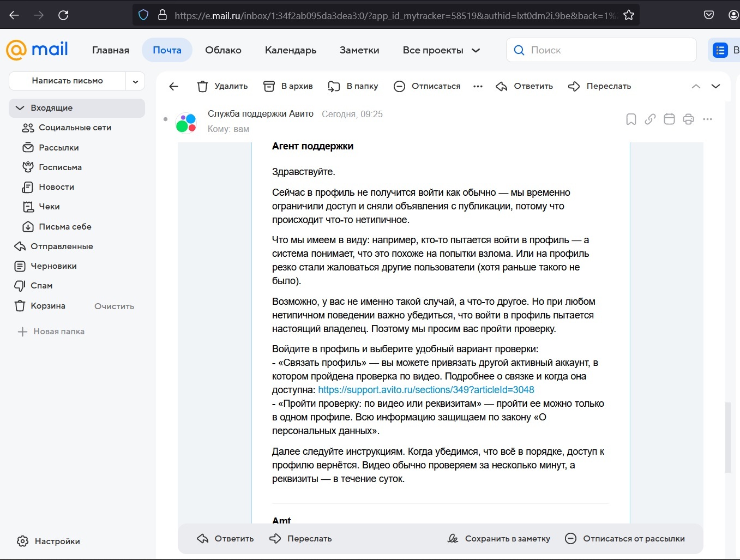Delete message using Удалить
The height and width of the screenshot is (560, 740).
click(222, 86)
